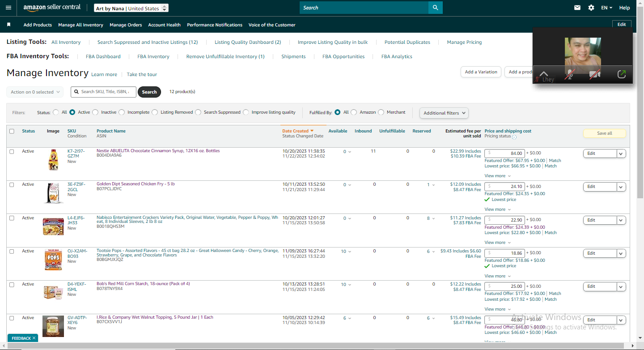
Task: Click the black Search button
Action: click(x=149, y=92)
